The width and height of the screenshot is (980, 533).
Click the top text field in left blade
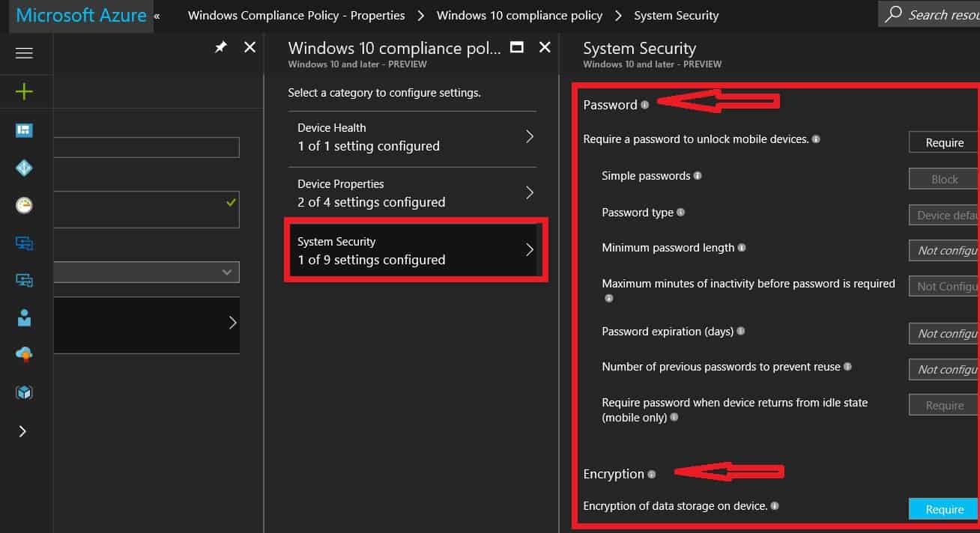click(147, 147)
